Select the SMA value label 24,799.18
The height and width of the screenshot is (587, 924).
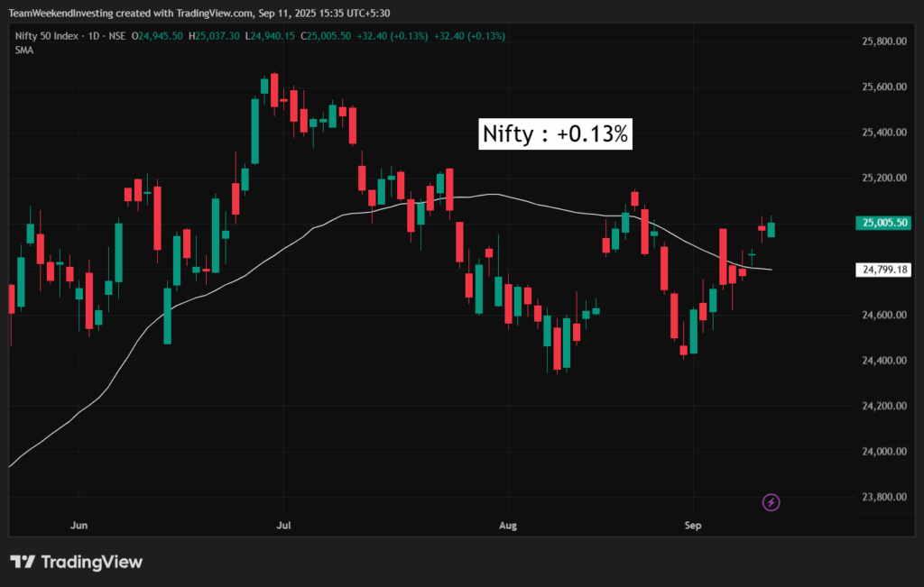[883, 270]
